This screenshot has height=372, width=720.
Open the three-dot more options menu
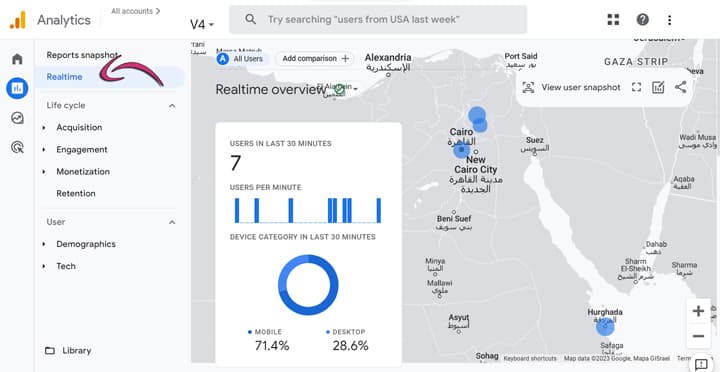(669, 20)
